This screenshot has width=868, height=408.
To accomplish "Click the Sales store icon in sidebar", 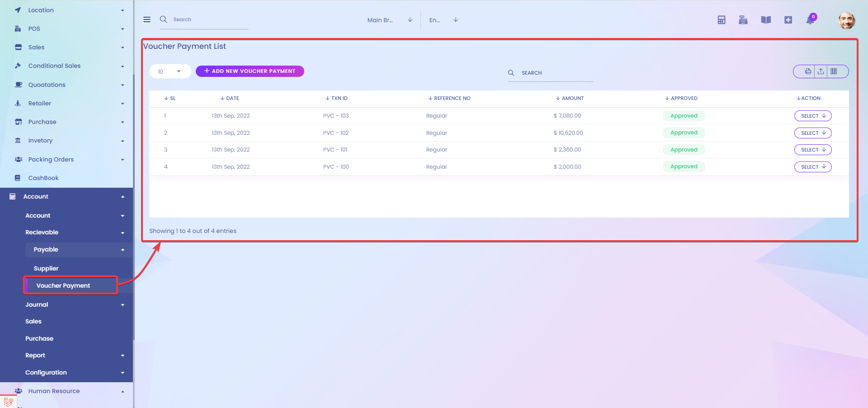I will (18, 47).
